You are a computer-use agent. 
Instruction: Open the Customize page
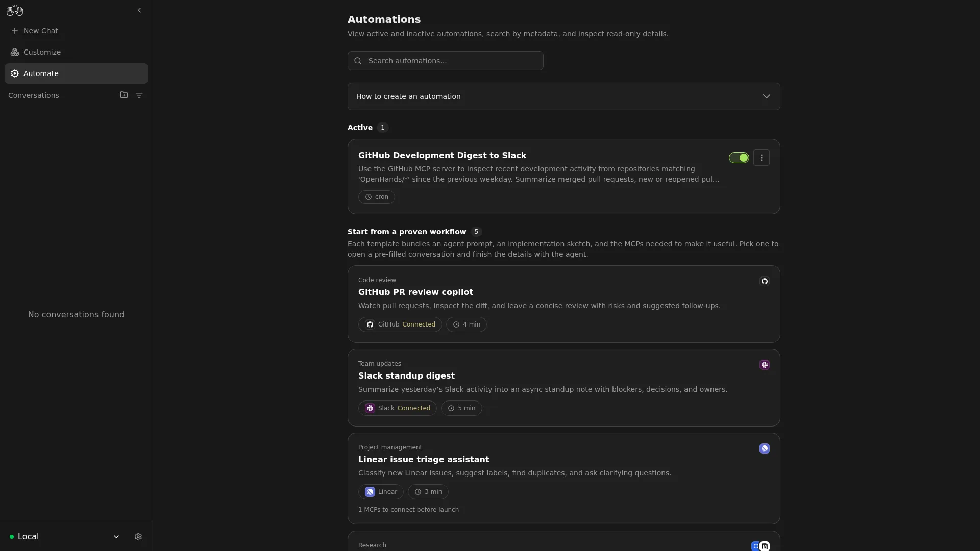click(76, 52)
